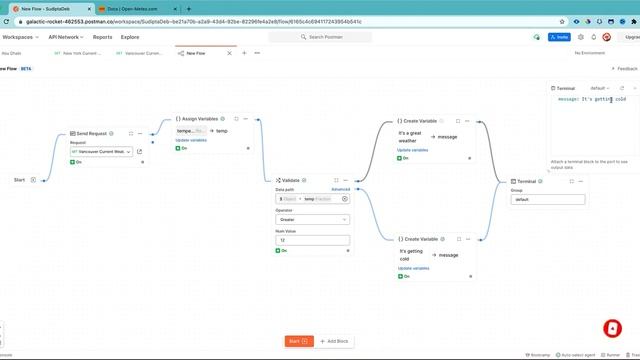Open API Network dropdown menu
640x360 pixels.
click(66, 37)
